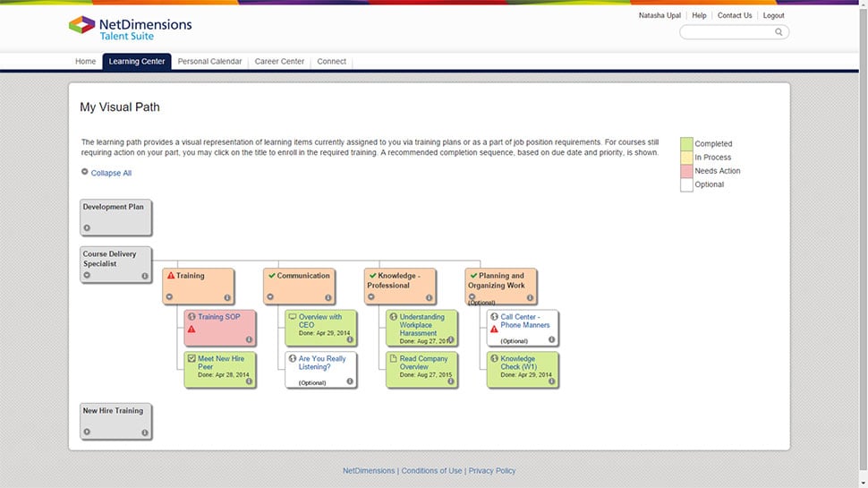Click info icon on Communication competency box
Screen dimensions: 868x488
click(x=328, y=297)
